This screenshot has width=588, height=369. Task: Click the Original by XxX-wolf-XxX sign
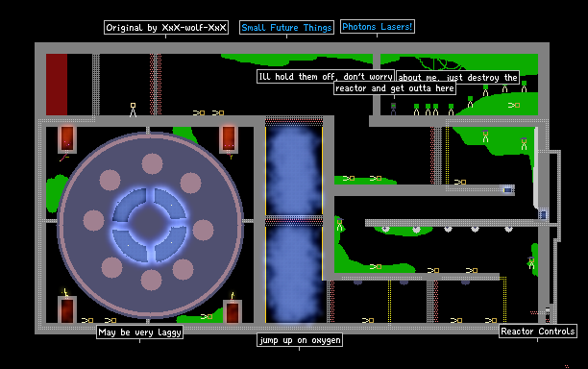[166, 27]
